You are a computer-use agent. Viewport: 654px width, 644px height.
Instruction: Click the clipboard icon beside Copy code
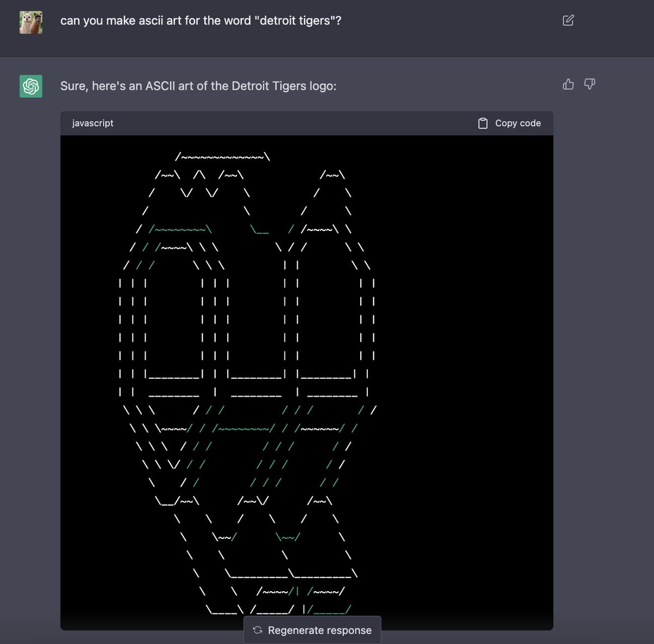click(483, 123)
